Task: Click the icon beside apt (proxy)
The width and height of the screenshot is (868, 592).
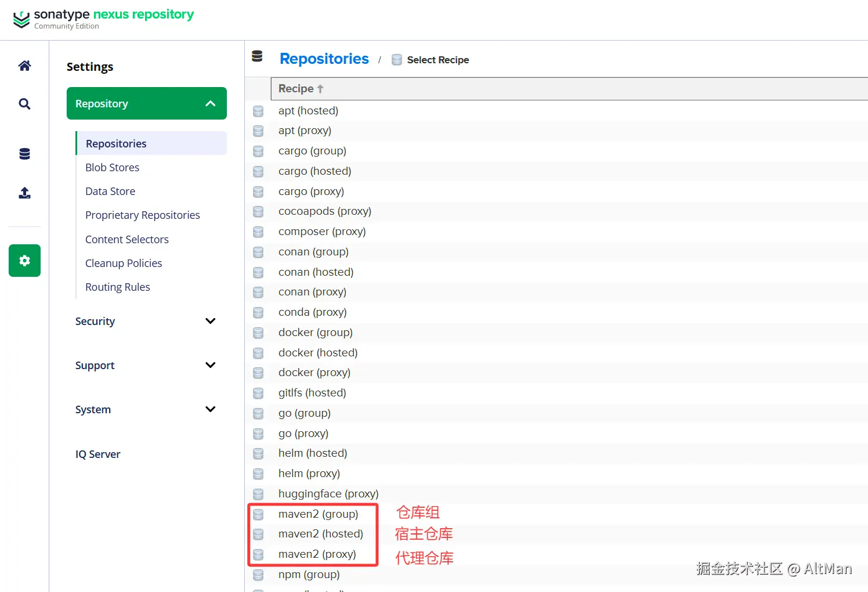Action: pyautogui.click(x=258, y=131)
